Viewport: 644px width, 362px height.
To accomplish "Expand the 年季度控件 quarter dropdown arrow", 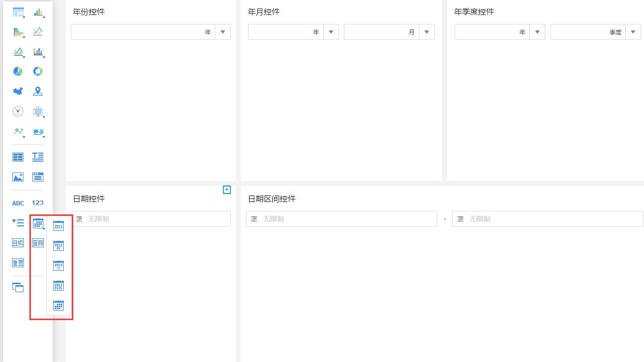I will pyautogui.click(x=633, y=32).
